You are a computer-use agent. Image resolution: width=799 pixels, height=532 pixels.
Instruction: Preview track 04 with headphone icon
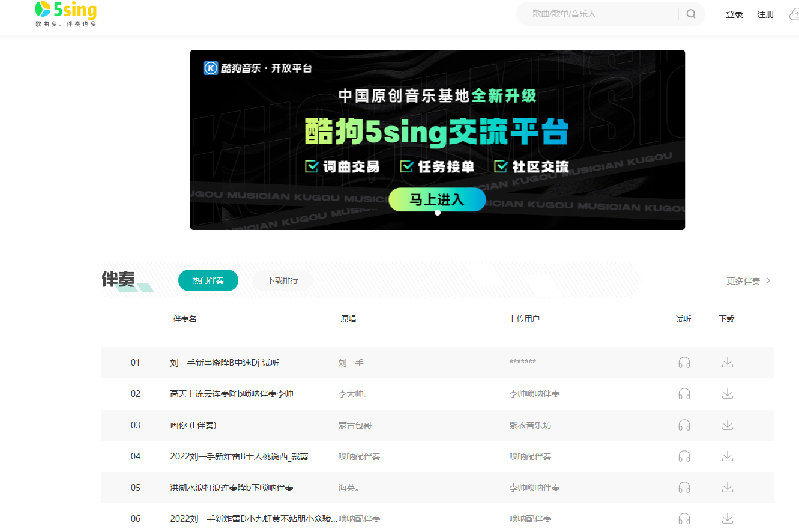pos(684,456)
